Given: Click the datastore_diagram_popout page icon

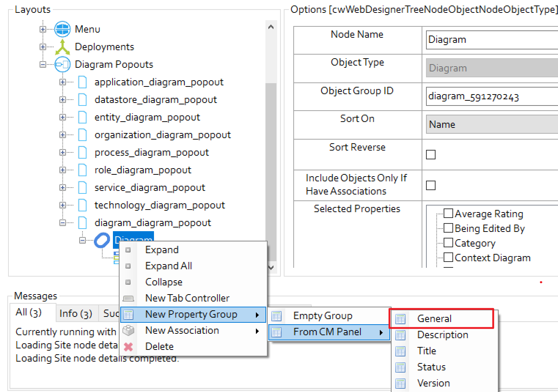Looking at the screenshot, I should coord(83,100).
